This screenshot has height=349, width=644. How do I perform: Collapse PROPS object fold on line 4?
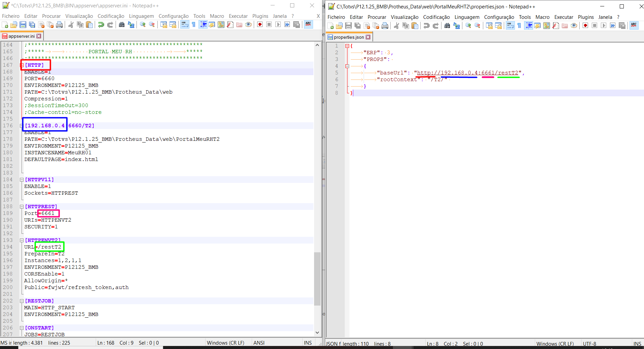click(347, 66)
